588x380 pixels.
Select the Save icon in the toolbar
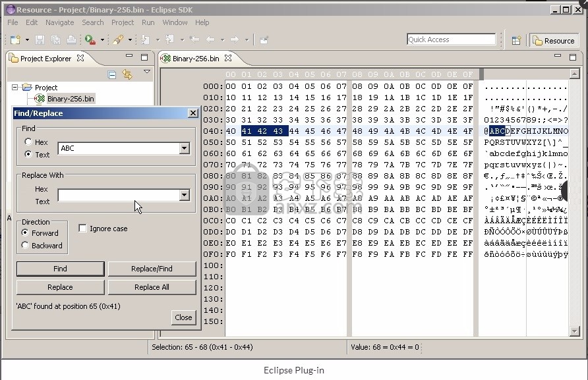(40, 40)
